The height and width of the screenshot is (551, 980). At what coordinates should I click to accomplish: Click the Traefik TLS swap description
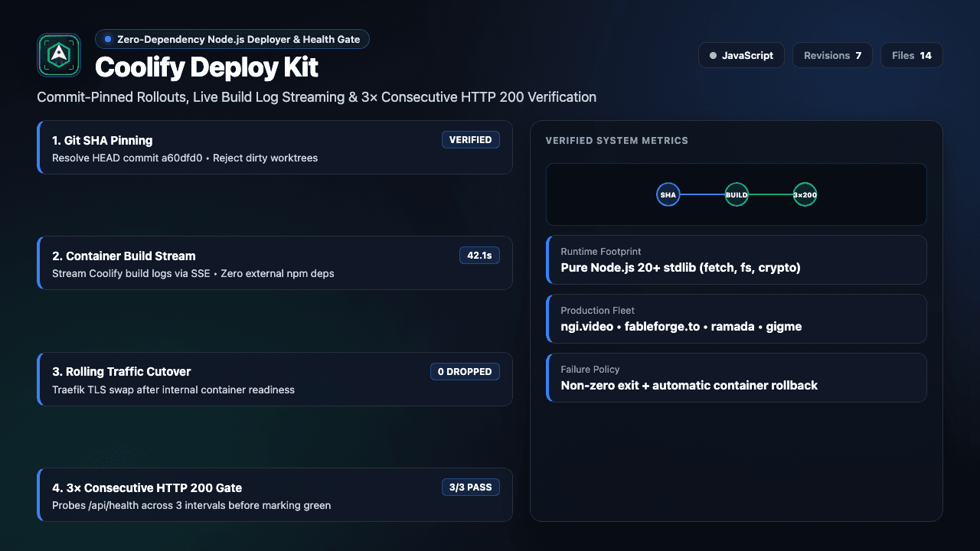pyautogui.click(x=173, y=390)
